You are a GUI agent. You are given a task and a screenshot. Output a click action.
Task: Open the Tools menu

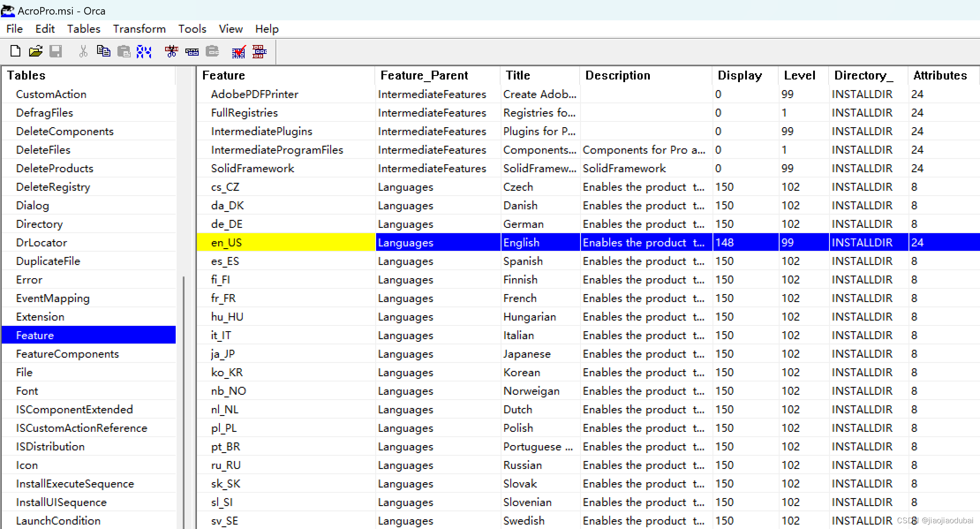click(x=192, y=29)
